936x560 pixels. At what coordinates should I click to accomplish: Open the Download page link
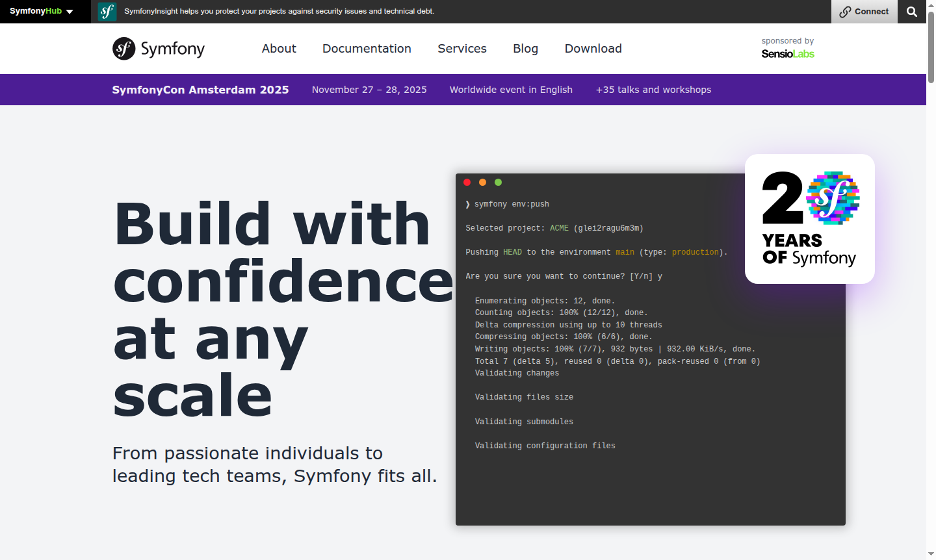coord(593,48)
